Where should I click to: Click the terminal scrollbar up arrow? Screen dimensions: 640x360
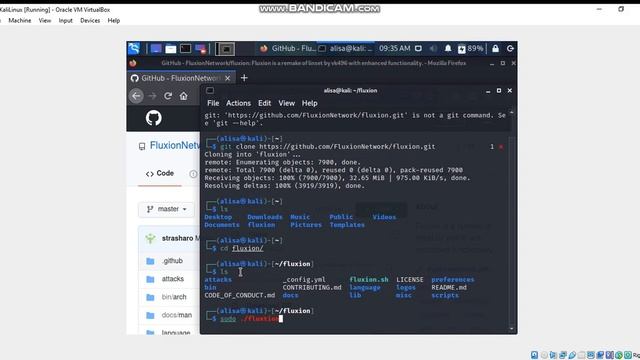[511, 113]
